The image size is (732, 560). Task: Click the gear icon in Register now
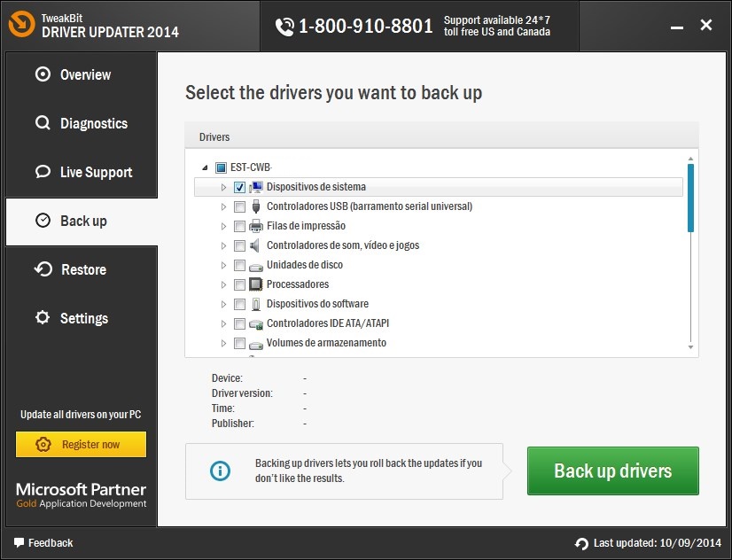(x=43, y=444)
